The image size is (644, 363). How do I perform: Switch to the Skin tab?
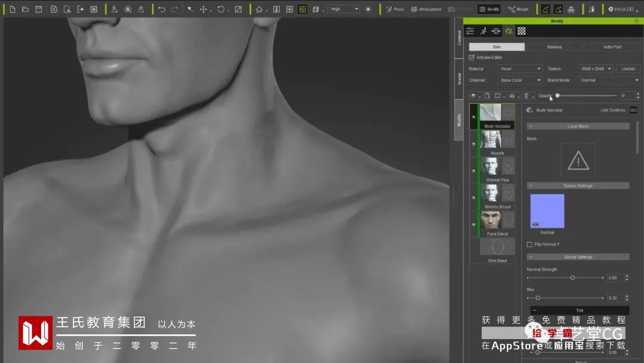(497, 47)
